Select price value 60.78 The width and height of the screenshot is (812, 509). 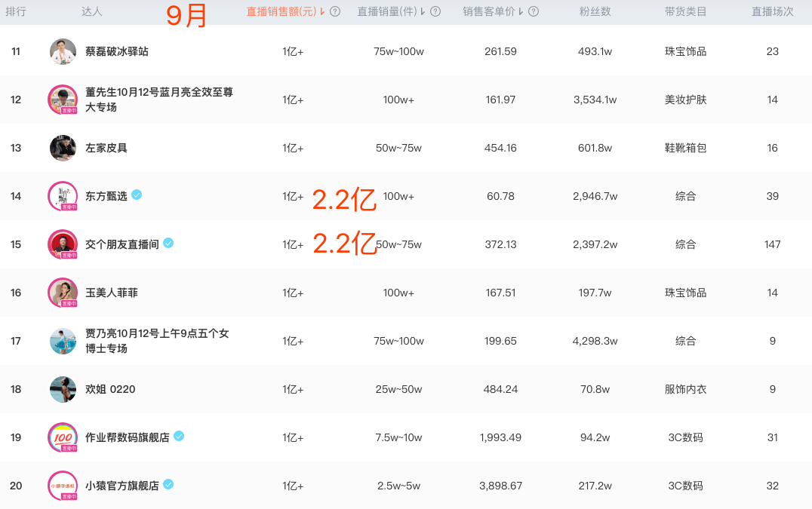(x=501, y=196)
